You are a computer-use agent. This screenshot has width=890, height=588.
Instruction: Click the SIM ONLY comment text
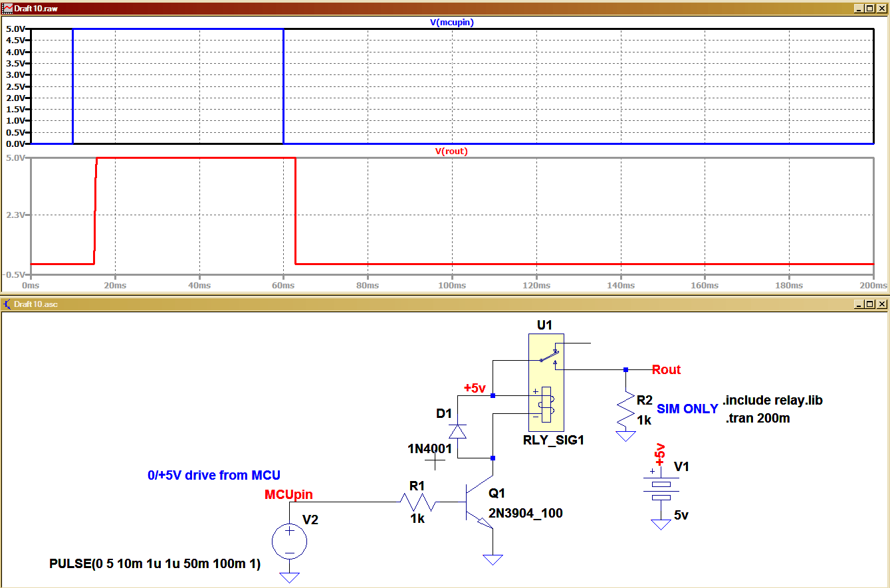(687, 409)
